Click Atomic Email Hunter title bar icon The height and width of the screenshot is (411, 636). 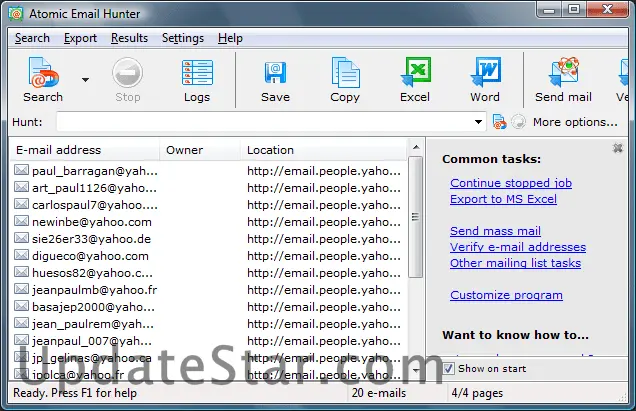16,14
